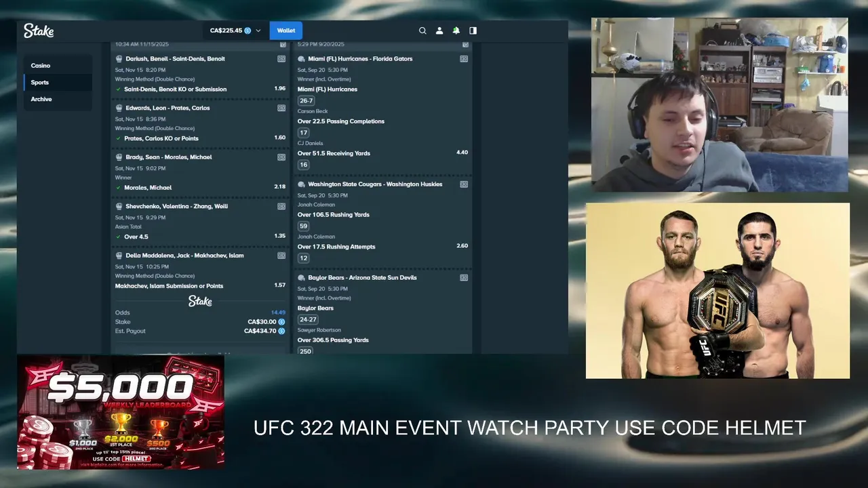868x488 pixels.
Task: Click MMA glove icon beside Edwards, Leon
Action: click(x=119, y=108)
